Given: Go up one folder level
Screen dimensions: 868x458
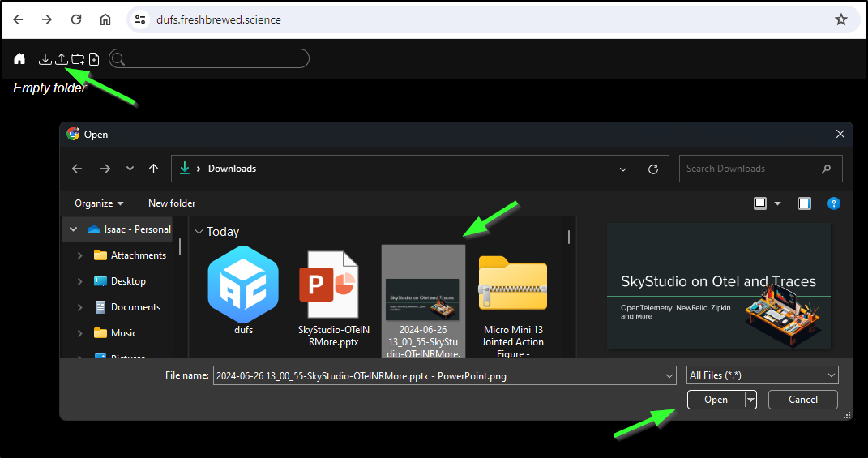Looking at the screenshot, I should pyautogui.click(x=153, y=169).
